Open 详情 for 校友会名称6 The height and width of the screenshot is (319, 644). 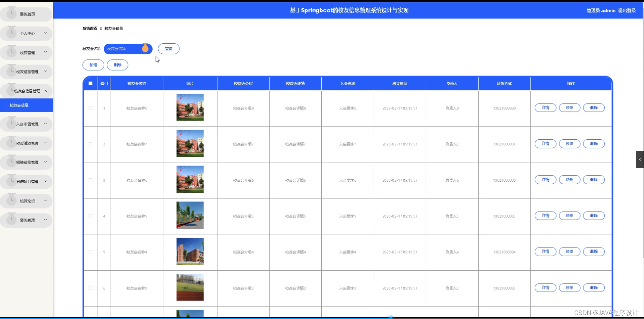(545, 180)
